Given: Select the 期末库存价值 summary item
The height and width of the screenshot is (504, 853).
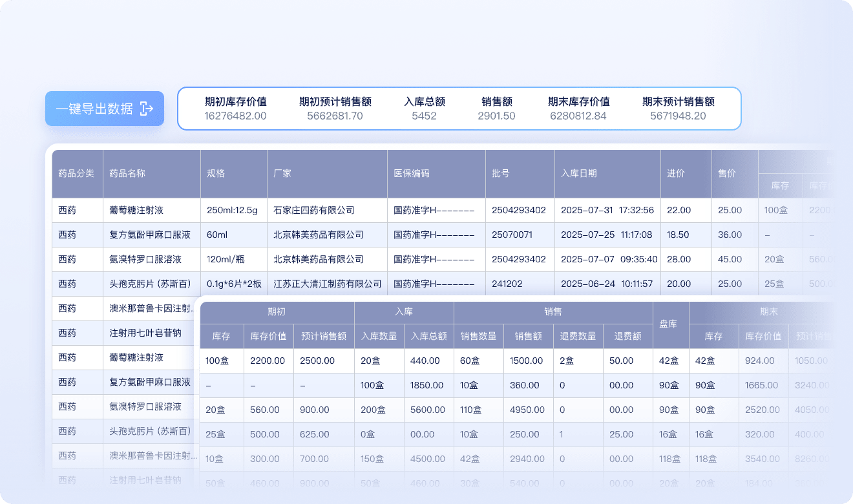Looking at the screenshot, I should (578, 109).
